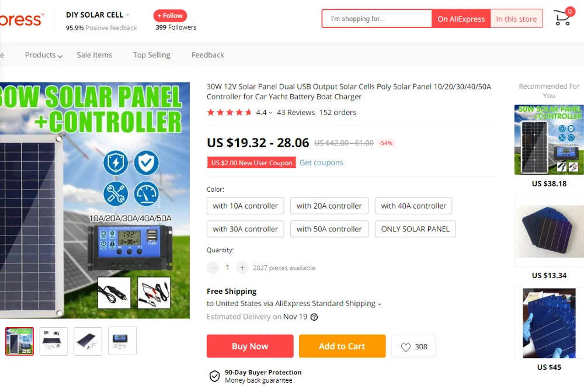
Task: Click the 'I'm shopping for...' search field
Action: tap(377, 19)
